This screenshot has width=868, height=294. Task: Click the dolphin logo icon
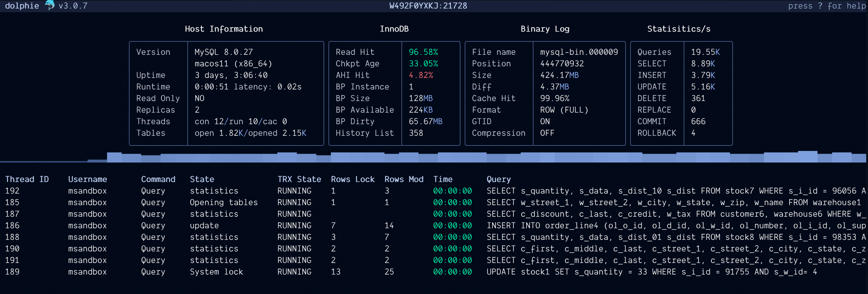pos(50,5)
